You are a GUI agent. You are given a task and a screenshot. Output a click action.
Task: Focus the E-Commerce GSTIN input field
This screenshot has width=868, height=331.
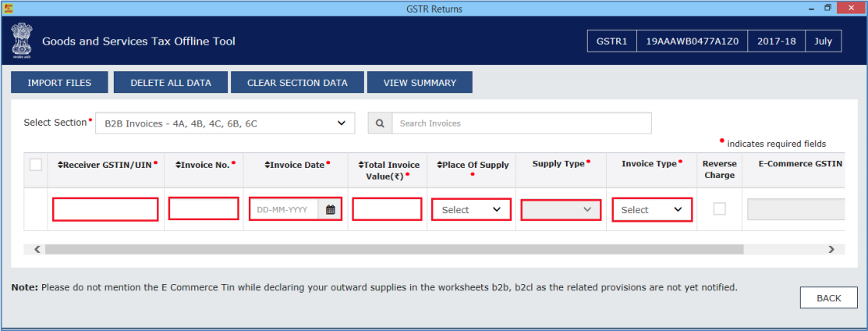click(x=796, y=209)
